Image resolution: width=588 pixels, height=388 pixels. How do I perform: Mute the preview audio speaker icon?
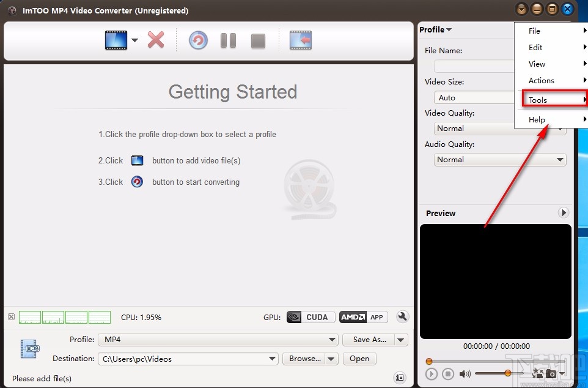[465, 374]
